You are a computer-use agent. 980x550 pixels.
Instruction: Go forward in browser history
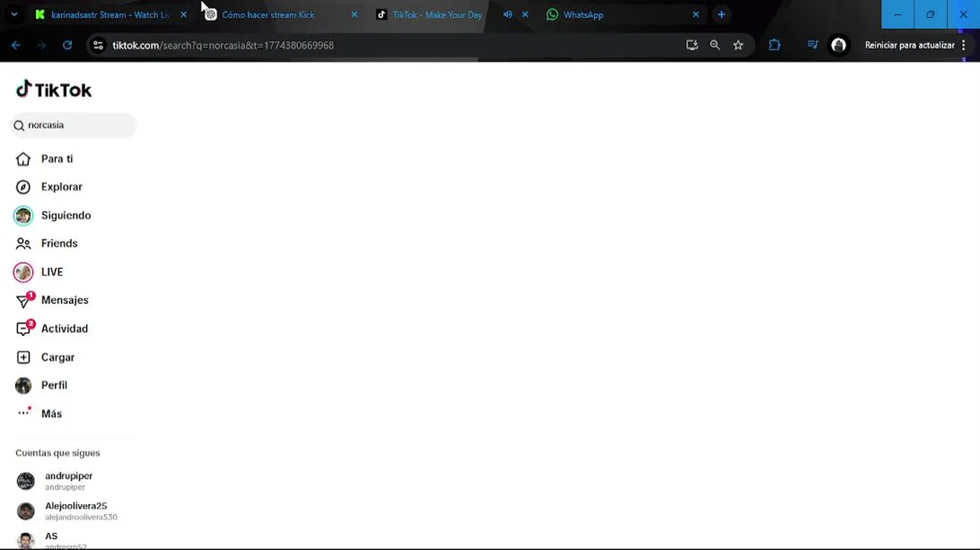pyautogui.click(x=42, y=45)
